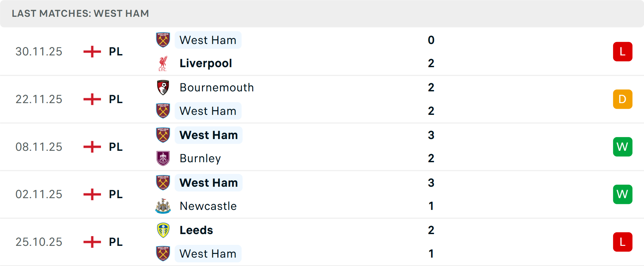Open Newcastle team link
Image resolution: width=644 pixels, height=266 pixels.
208,206
